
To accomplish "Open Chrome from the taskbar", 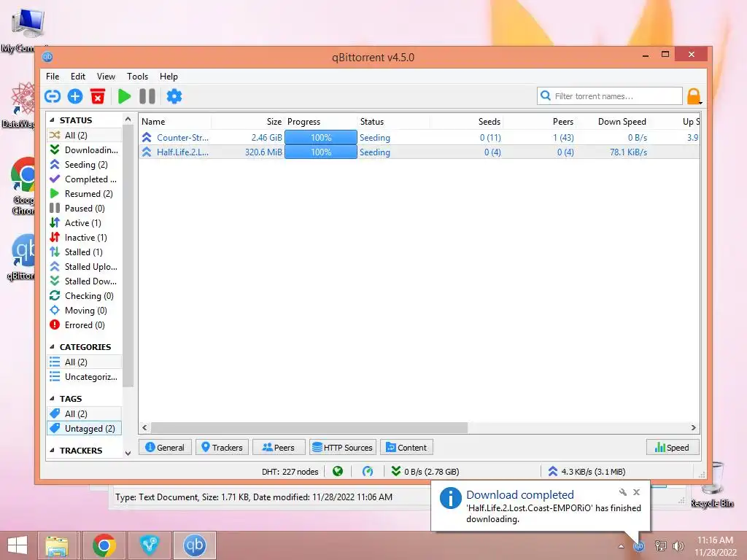I will coord(104,545).
